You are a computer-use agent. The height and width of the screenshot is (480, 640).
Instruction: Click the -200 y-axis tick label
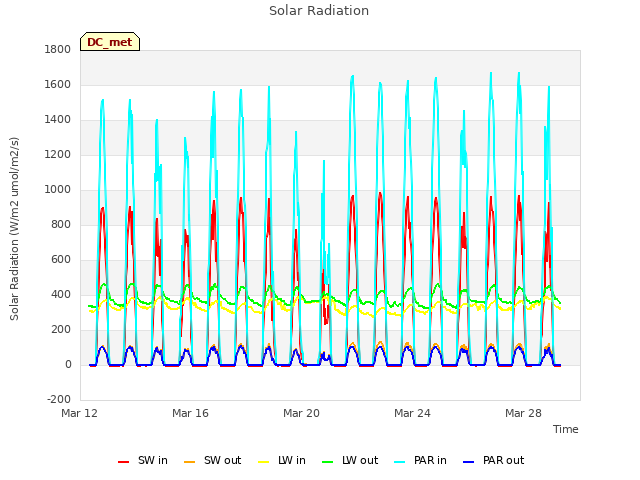tap(59, 400)
